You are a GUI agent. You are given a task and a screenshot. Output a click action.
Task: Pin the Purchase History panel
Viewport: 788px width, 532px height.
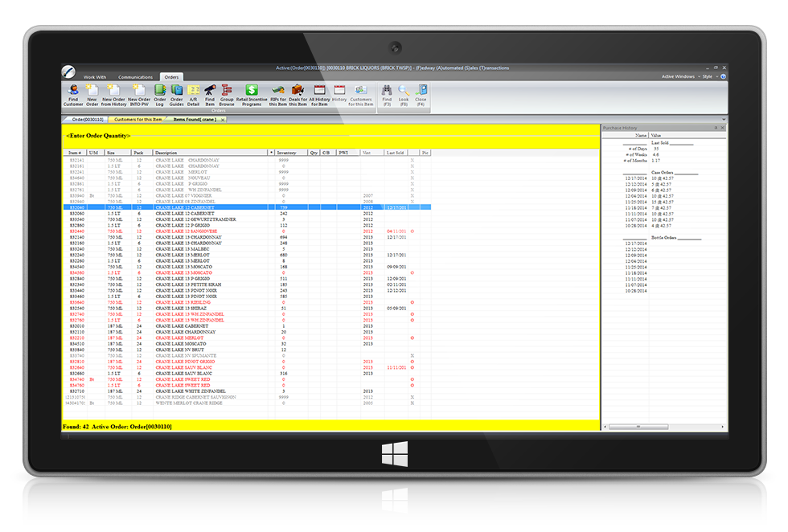(x=716, y=128)
